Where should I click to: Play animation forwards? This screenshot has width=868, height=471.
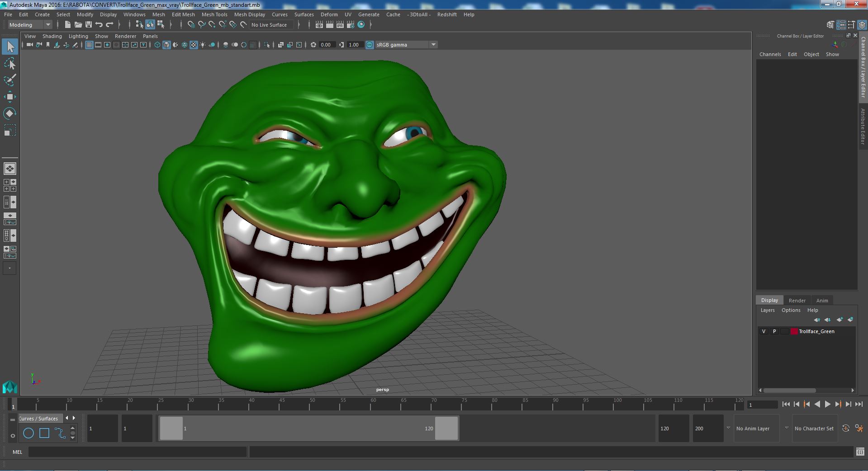[827, 405]
